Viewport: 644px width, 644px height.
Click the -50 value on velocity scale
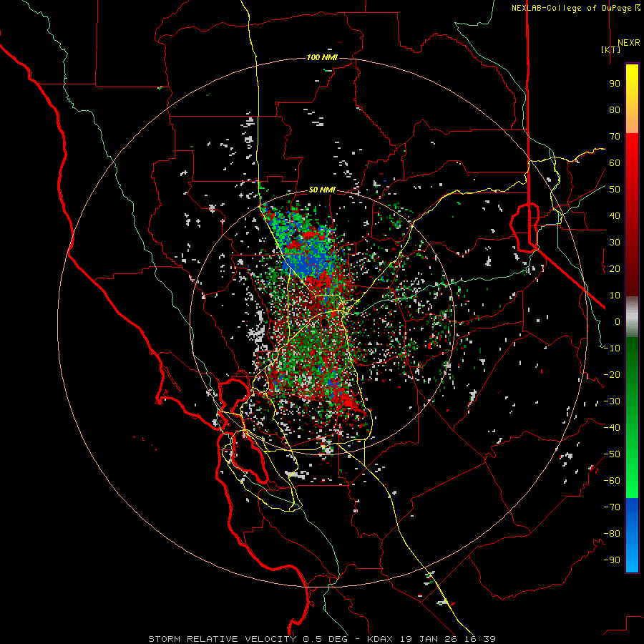612,454
